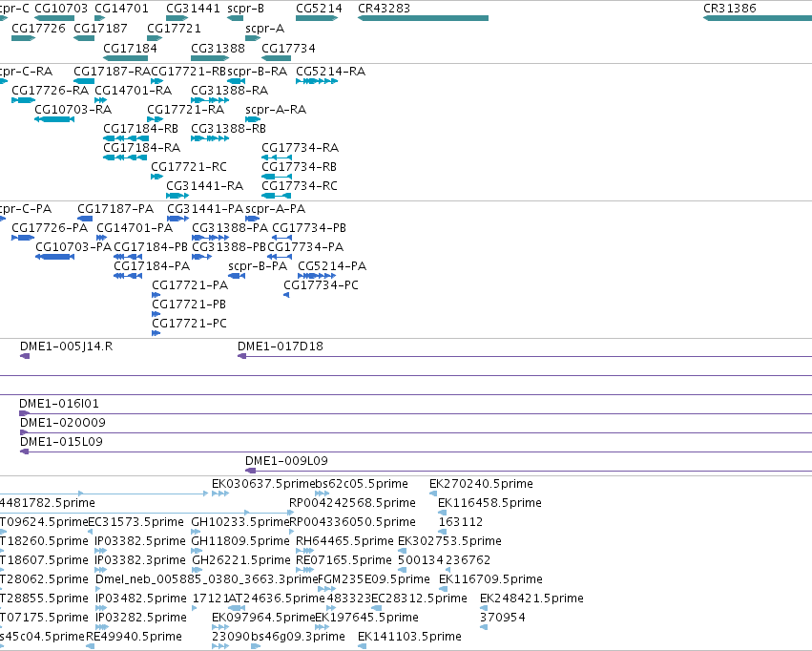Click the CG17726-RA transcript label

click(x=51, y=91)
